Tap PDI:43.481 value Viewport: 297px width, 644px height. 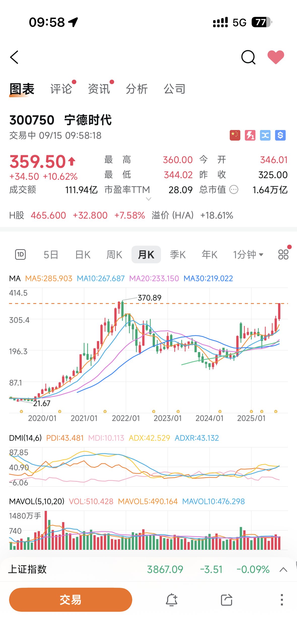click(x=65, y=438)
